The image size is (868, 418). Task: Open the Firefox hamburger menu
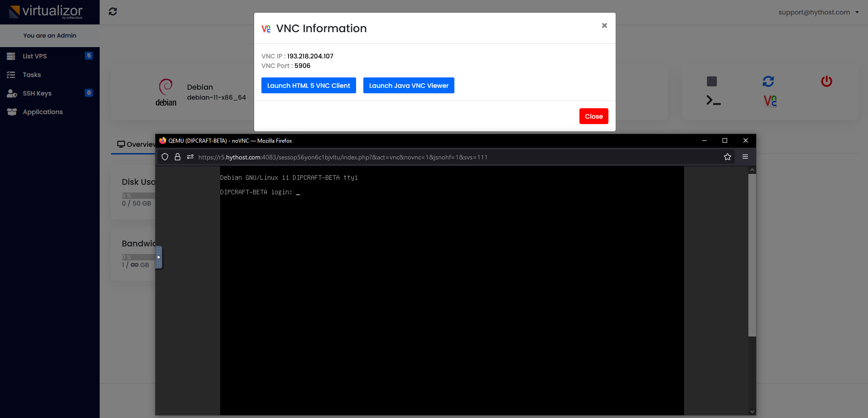click(745, 157)
